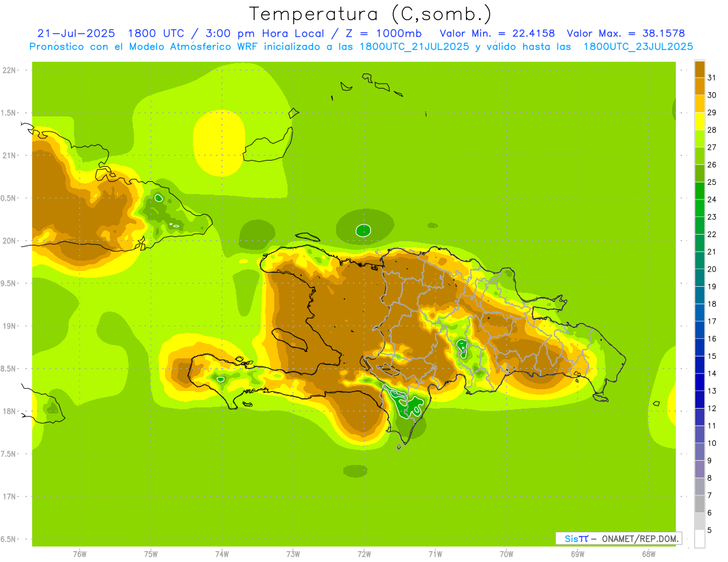
Task: Click the "73W" longitude label
Action: click(x=293, y=554)
